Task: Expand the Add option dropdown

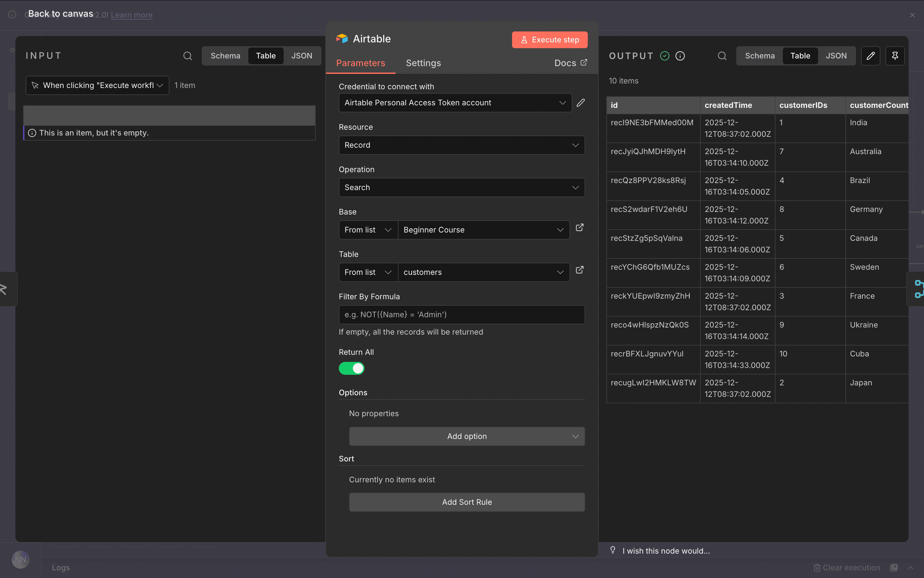Action: click(x=467, y=437)
